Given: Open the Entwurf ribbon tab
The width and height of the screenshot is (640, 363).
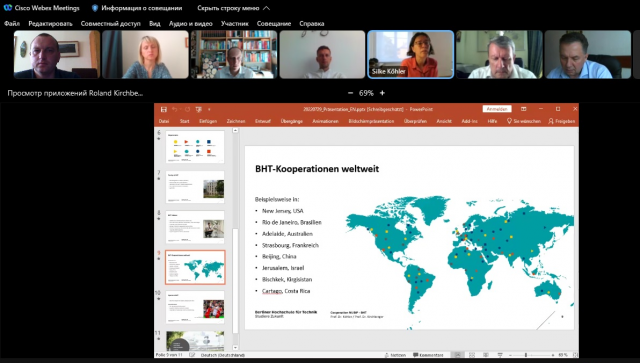Looking at the screenshot, I should (263, 121).
